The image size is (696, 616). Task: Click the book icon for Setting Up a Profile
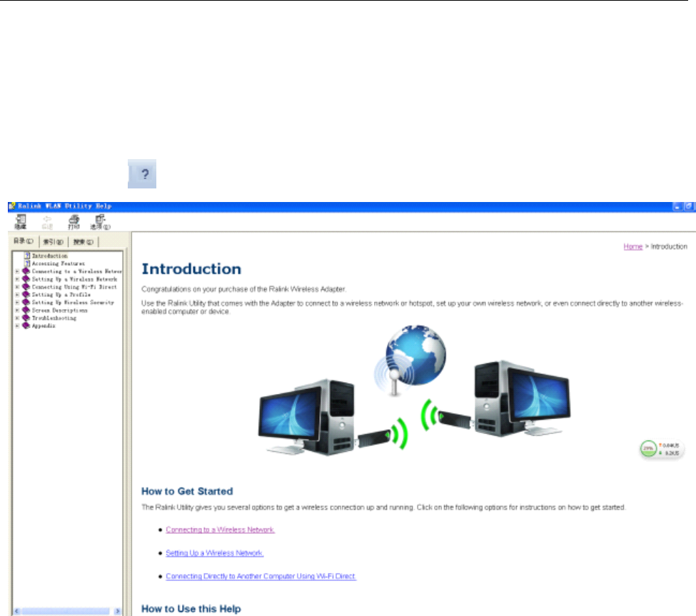[26, 295]
